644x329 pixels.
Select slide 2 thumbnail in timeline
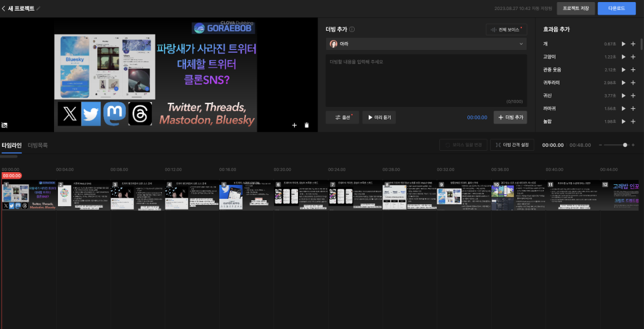coord(83,196)
